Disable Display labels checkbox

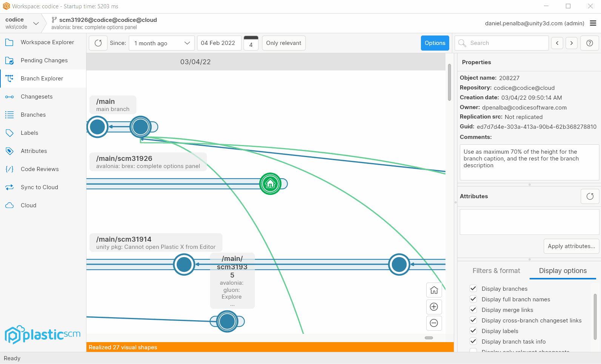coord(473,331)
